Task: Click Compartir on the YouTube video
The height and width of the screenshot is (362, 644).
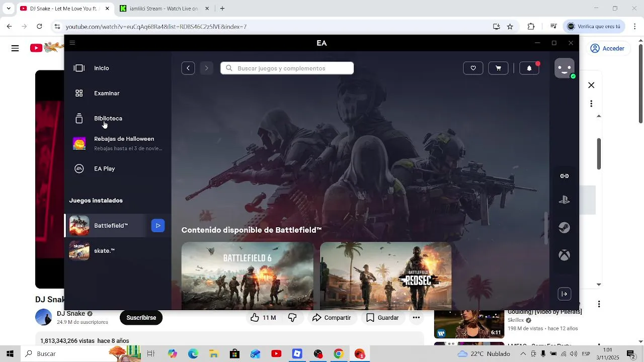Action: (x=332, y=318)
